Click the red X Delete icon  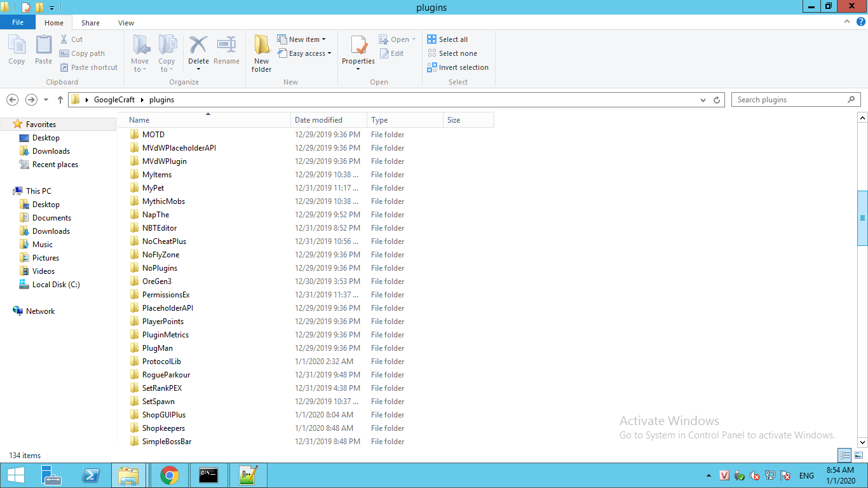point(198,45)
